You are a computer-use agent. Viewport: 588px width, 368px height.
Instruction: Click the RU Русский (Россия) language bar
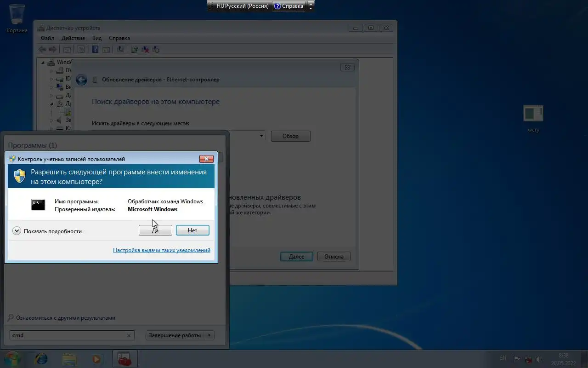click(x=243, y=6)
